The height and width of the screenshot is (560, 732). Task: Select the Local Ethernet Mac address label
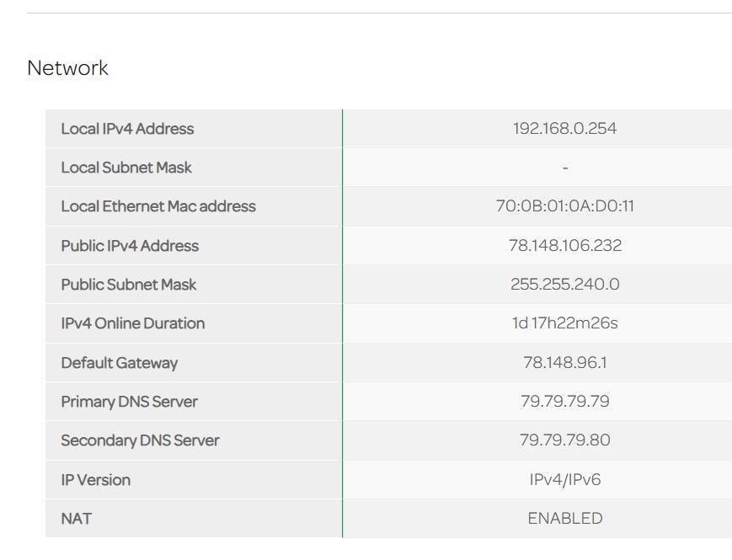tap(158, 206)
